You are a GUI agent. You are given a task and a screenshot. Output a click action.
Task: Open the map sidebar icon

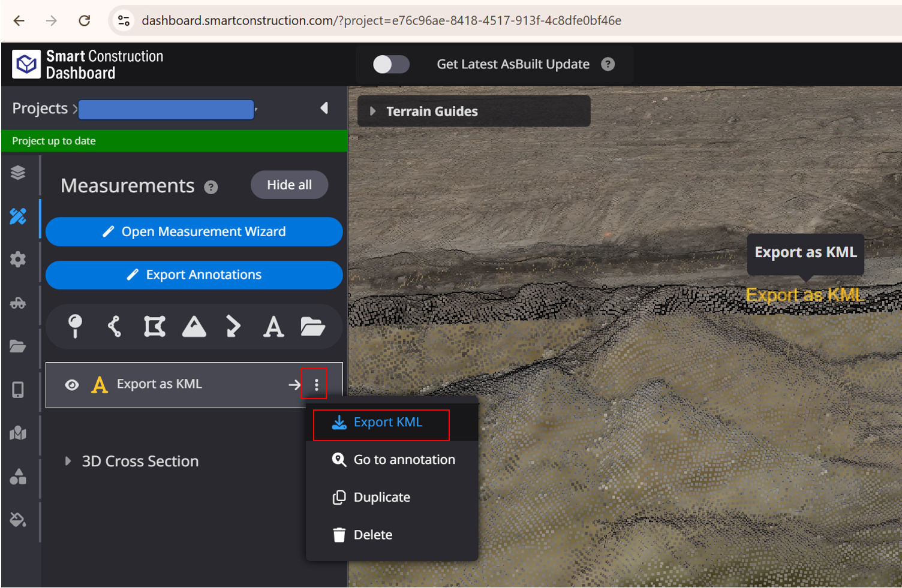click(x=18, y=433)
